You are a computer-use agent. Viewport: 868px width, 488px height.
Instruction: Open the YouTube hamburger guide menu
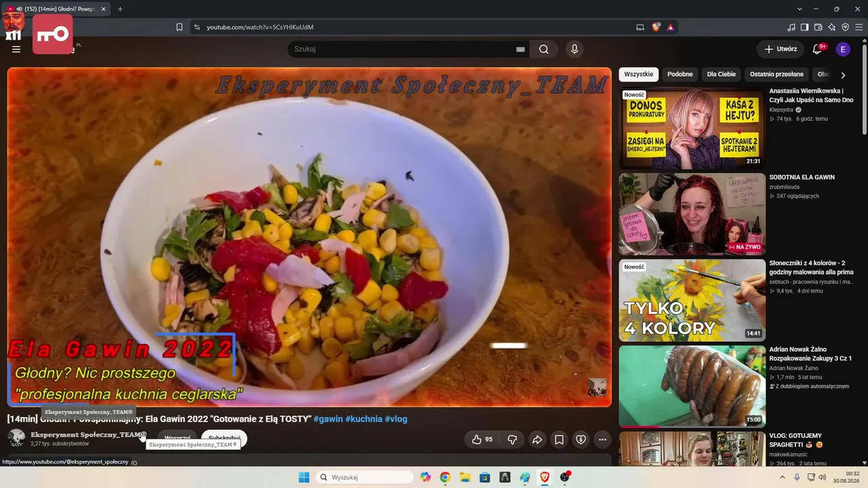(x=16, y=49)
